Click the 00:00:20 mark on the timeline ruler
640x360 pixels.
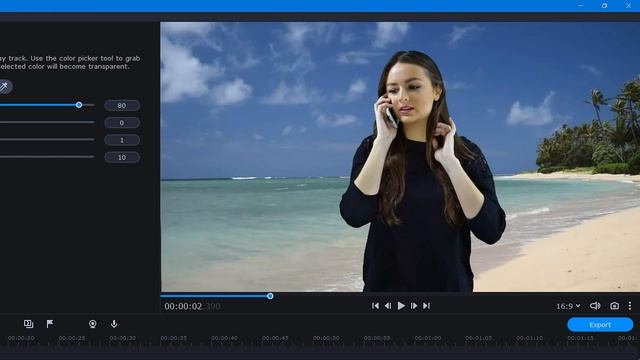tap(21, 338)
